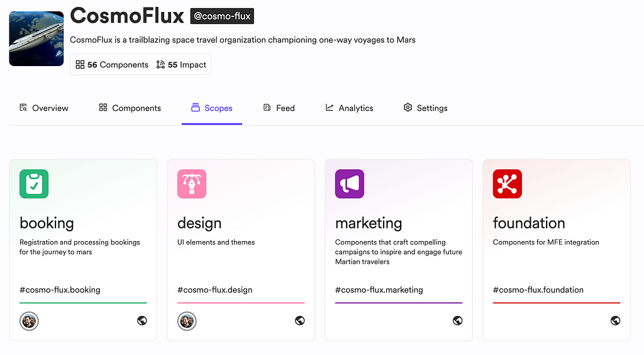Click the member avatar on design card

click(x=187, y=321)
